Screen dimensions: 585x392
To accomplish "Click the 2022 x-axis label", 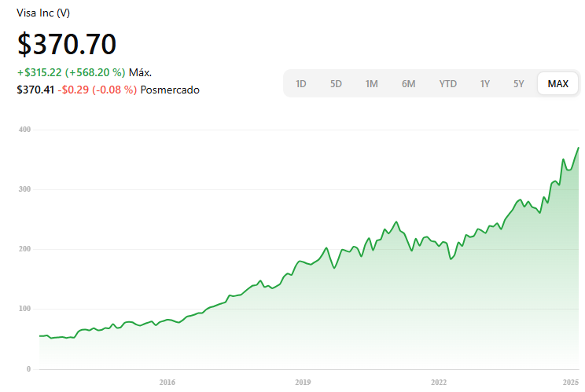I will 439,383.
